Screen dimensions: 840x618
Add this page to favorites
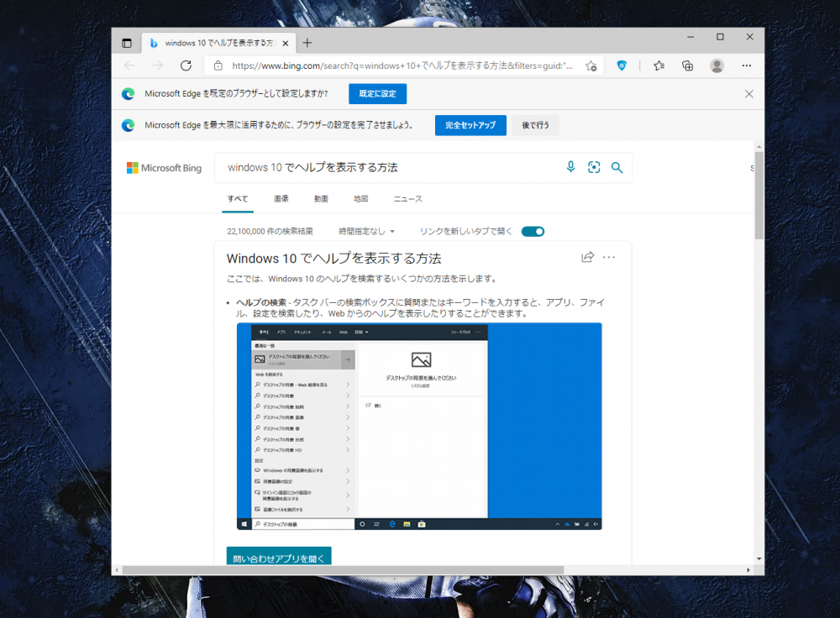(591, 65)
